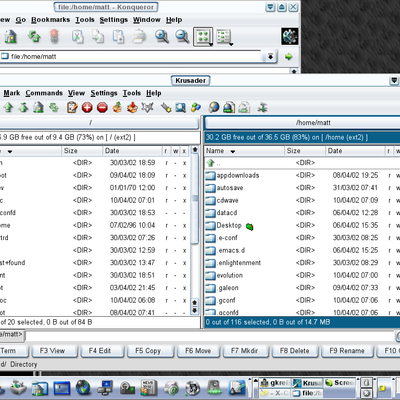Open Konqueror's Tools menu
Viewport: 400px width, 400px height.
85,20
